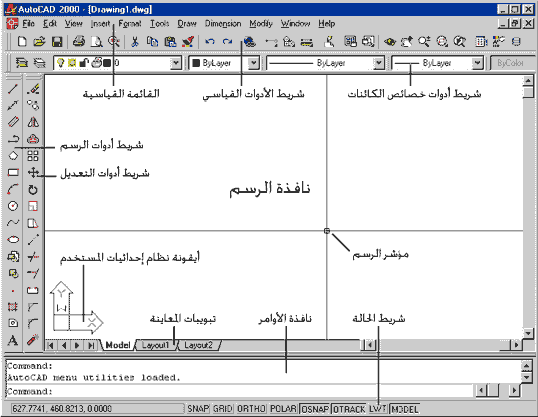The image size is (538, 417).
Task: Select the Ellipse draw tool
Action: coord(13,239)
